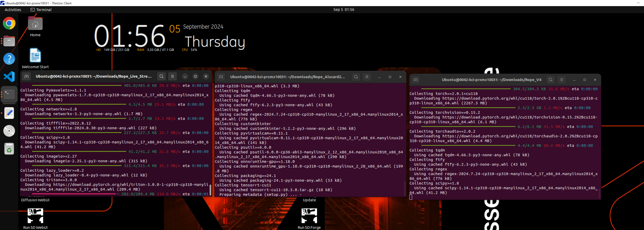Viewport: 644px width, 230px height.
Task: Open a new tab in the Rope_V4 terminal
Action: pos(416,80)
